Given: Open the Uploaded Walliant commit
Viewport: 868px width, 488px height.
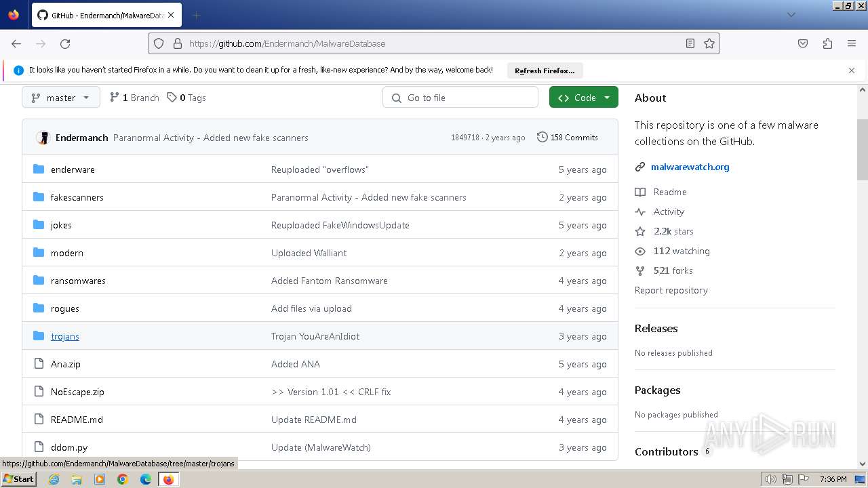Looking at the screenshot, I should [x=309, y=253].
